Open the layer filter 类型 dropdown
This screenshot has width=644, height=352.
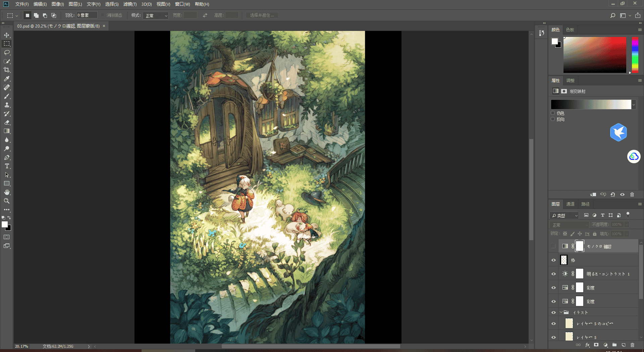click(x=564, y=215)
